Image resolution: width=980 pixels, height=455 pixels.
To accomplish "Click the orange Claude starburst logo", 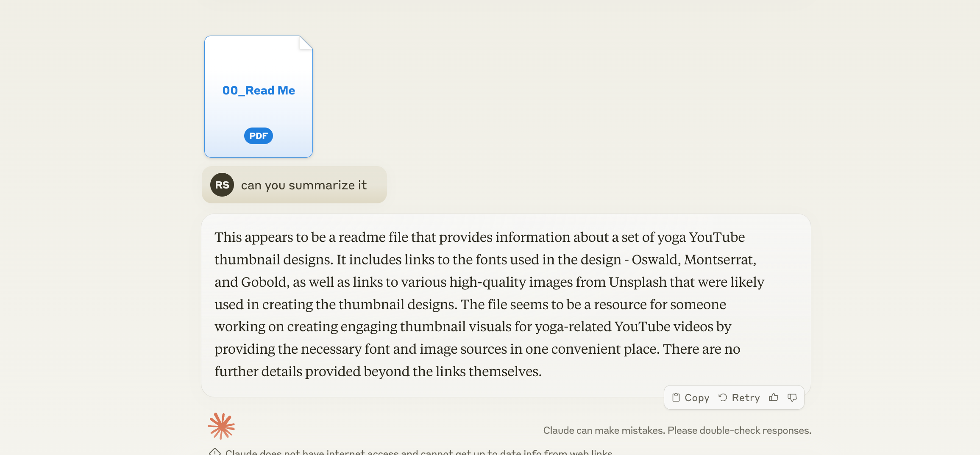I will tap(221, 426).
